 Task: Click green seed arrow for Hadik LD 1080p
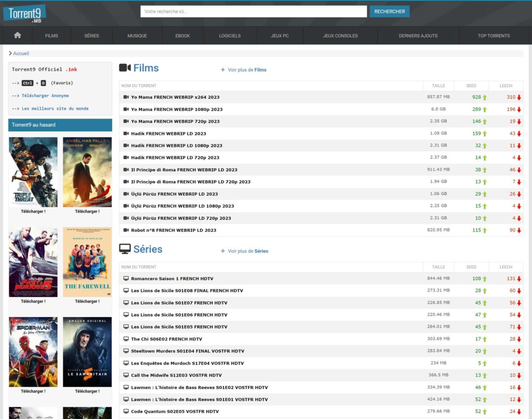click(485, 146)
